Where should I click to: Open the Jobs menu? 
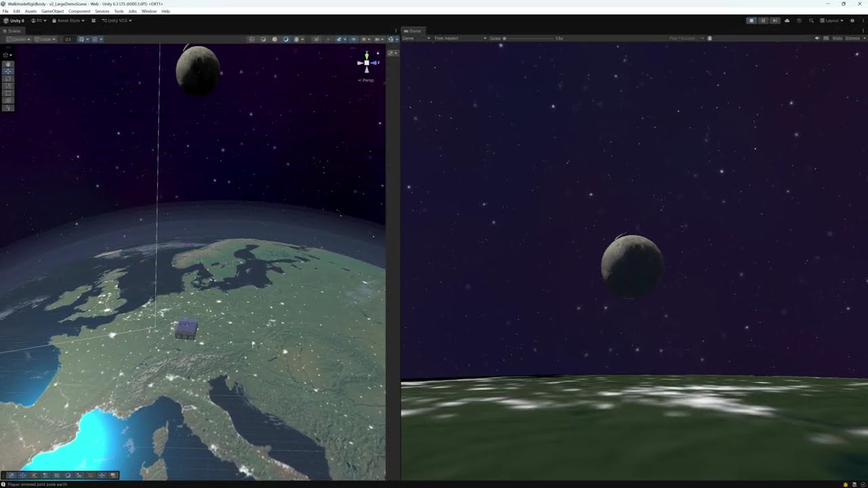(132, 12)
